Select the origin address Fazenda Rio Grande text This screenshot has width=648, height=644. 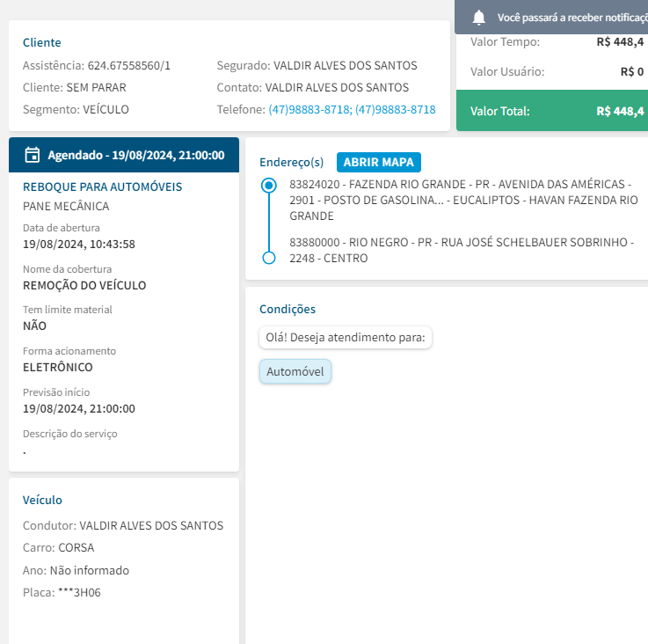(463, 200)
